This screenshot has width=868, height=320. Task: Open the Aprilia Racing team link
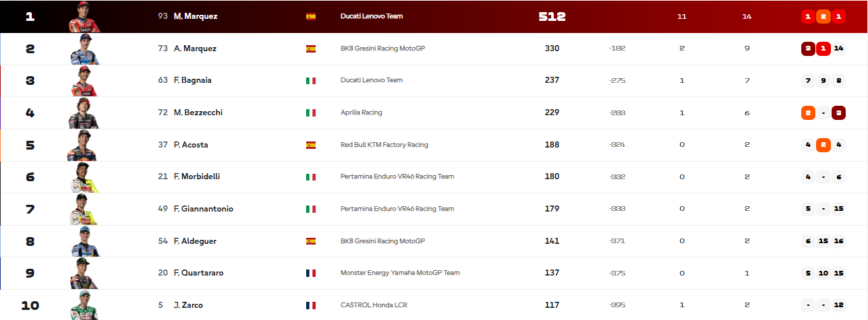(x=361, y=113)
